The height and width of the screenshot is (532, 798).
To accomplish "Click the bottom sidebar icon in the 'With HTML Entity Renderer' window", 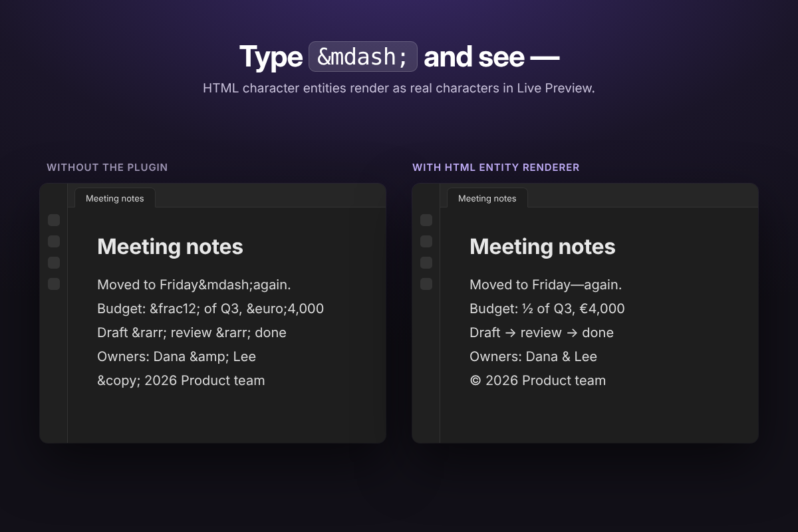I will pyautogui.click(x=426, y=284).
